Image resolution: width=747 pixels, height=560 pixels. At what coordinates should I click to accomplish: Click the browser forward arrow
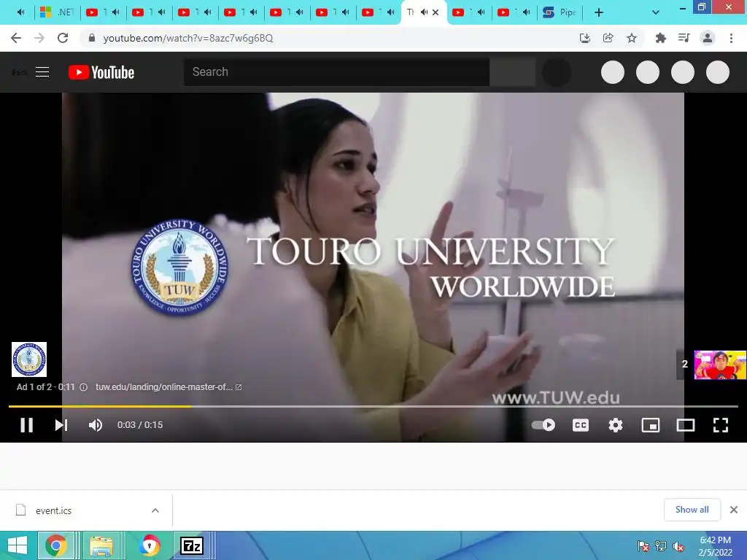point(39,38)
